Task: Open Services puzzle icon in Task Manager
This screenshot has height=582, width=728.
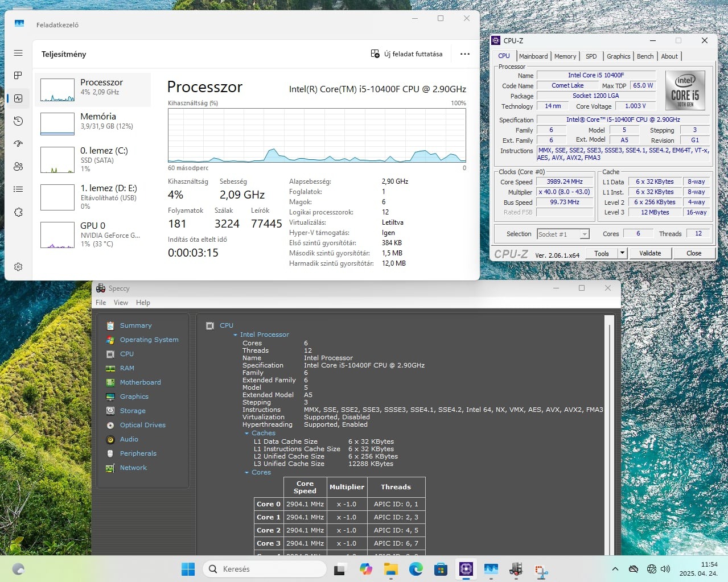Action: click(18, 212)
